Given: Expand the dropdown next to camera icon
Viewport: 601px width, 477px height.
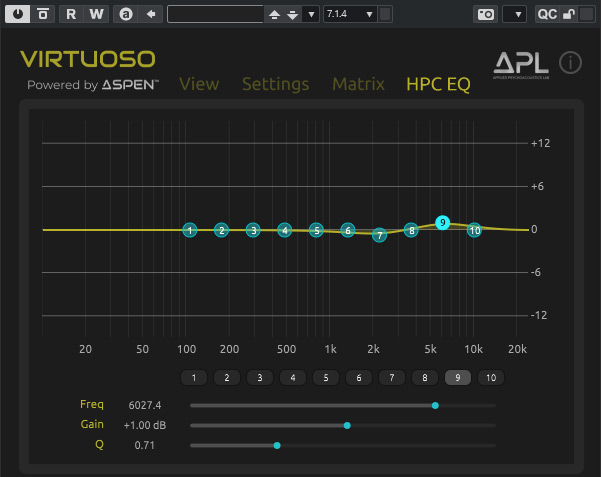Looking at the screenshot, I should 515,14.
